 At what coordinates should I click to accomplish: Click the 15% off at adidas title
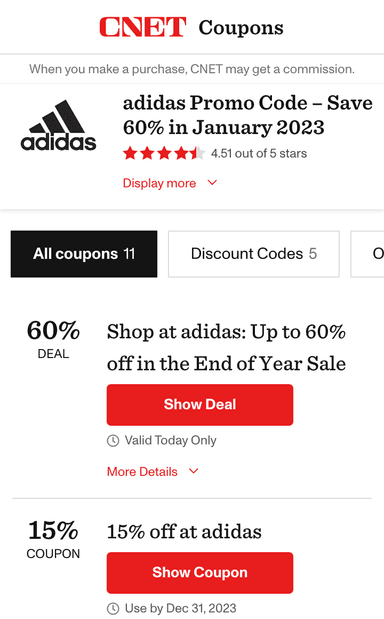tap(184, 531)
